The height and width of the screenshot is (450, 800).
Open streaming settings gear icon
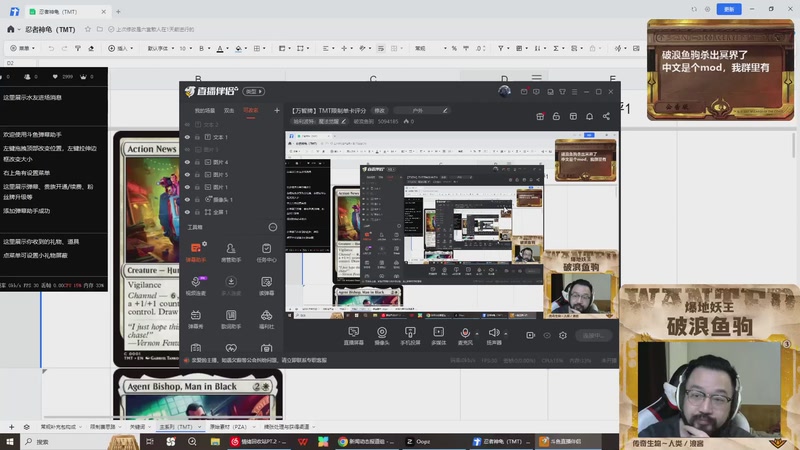(563, 335)
